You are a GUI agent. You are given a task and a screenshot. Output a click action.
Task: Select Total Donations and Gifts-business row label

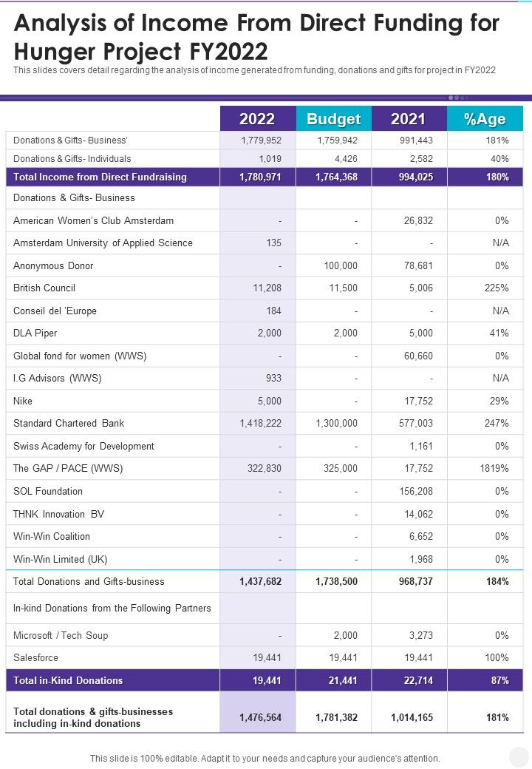click(x=89, y=582)
